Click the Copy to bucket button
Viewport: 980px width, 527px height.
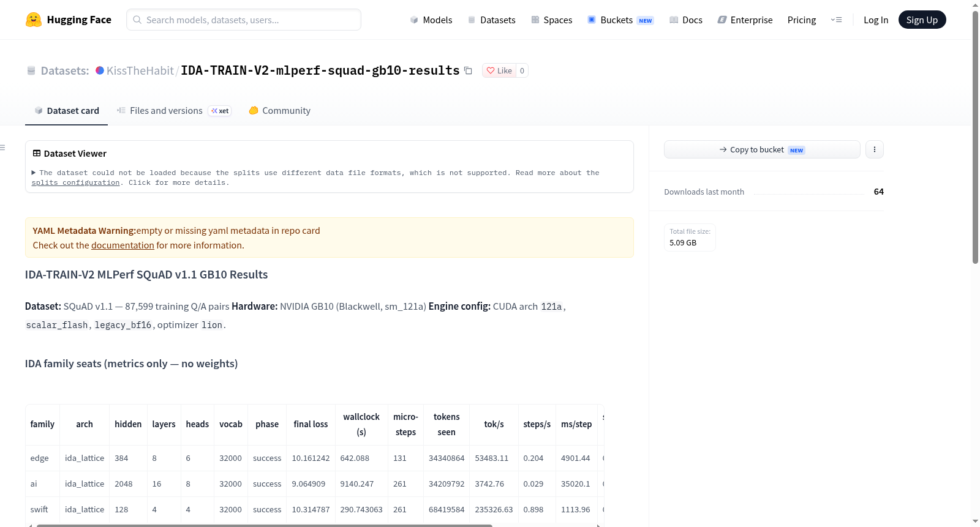pos(762,149)
